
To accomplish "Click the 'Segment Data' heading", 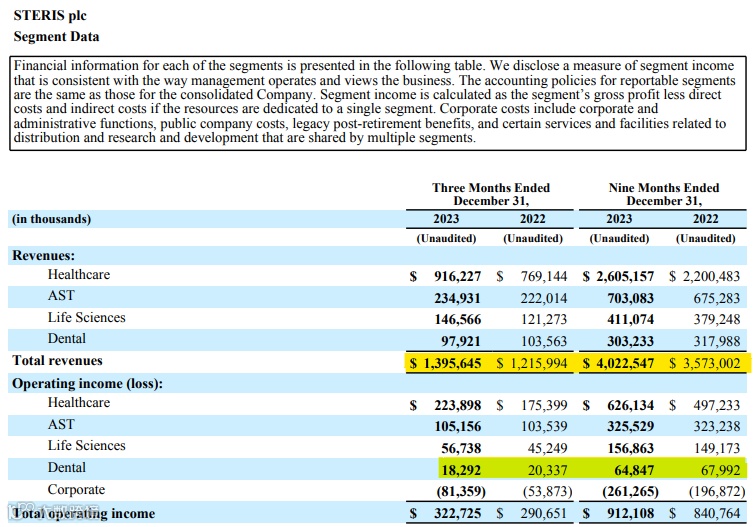I will coord(56,37).
